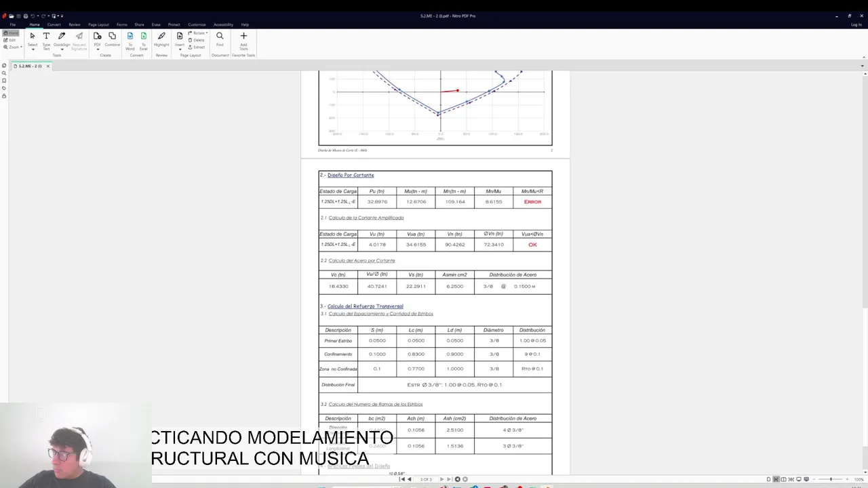Activate the Hand tool
868x488 pixels.
12,33
